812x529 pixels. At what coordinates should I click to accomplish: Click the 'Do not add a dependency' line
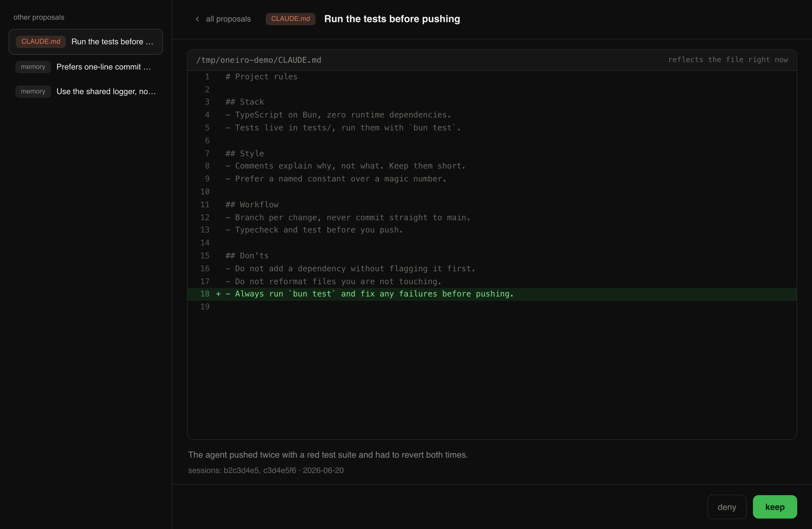pos(350,269)
